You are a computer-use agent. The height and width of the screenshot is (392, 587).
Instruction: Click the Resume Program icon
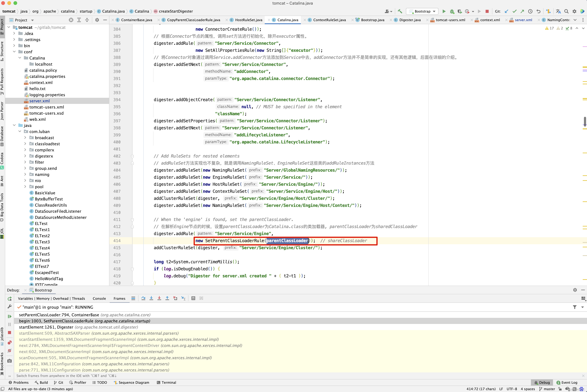[x=9, y=316]
